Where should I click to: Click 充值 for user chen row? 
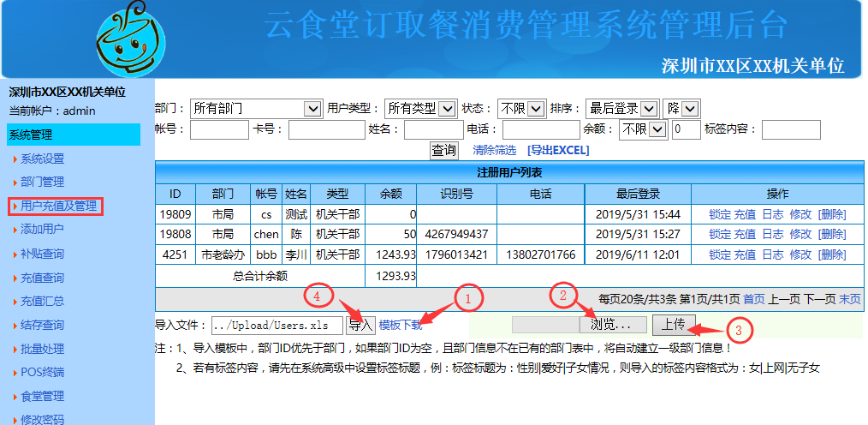coord(745,234)
